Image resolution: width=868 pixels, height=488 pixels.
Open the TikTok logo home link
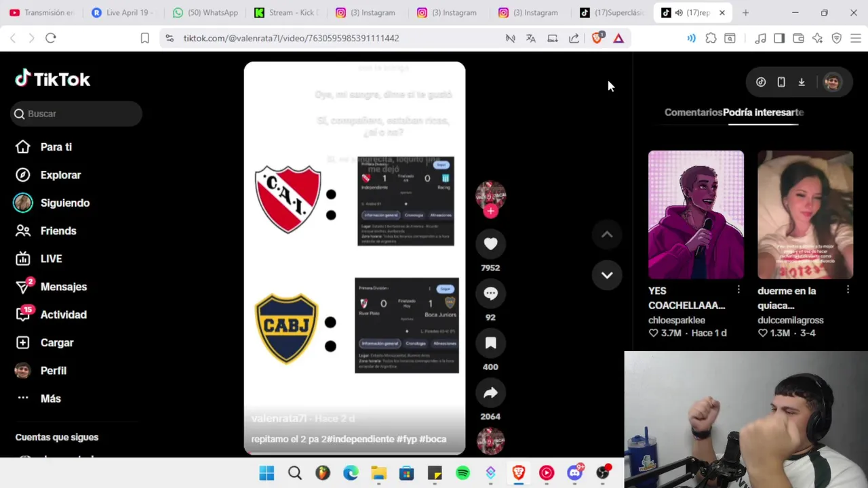(x=53, y=79)
